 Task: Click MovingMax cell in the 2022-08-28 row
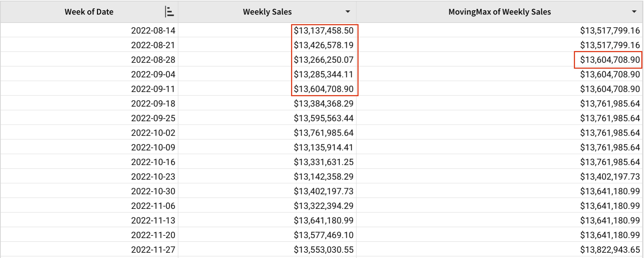pos(609,60)
